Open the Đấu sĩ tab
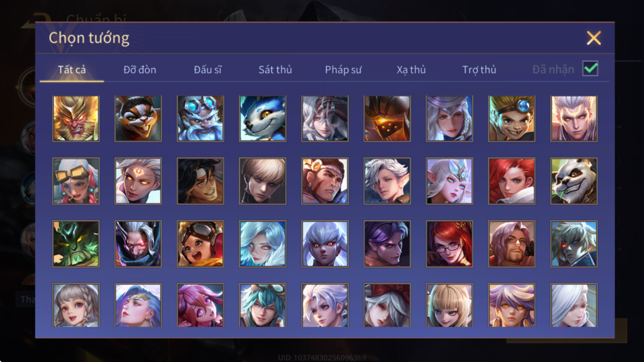 coord(207,70)
